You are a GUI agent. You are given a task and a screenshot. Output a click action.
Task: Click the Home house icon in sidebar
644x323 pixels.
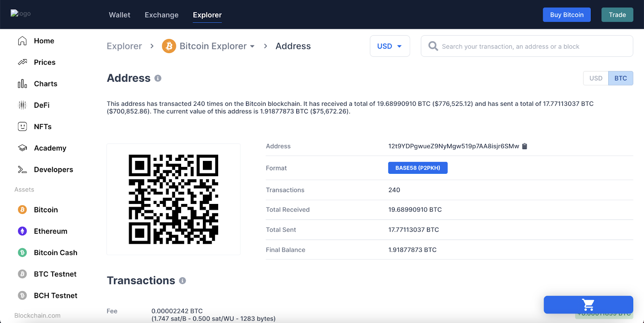click(x=23, y=41)
